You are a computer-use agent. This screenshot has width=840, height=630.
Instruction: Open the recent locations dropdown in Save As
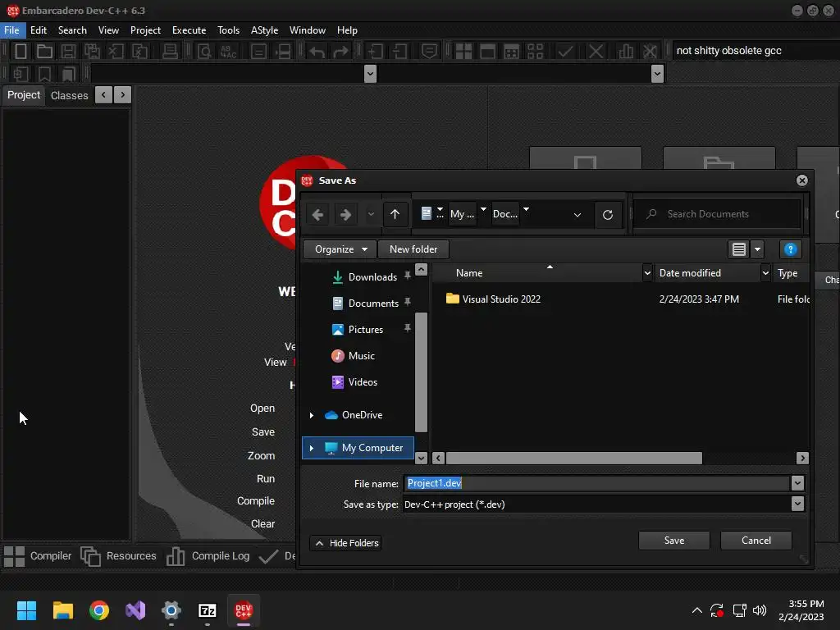tap(371, 215)
